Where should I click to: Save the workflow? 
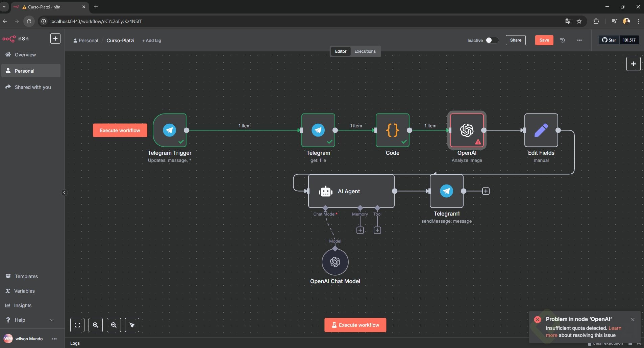tap(544, 40)
